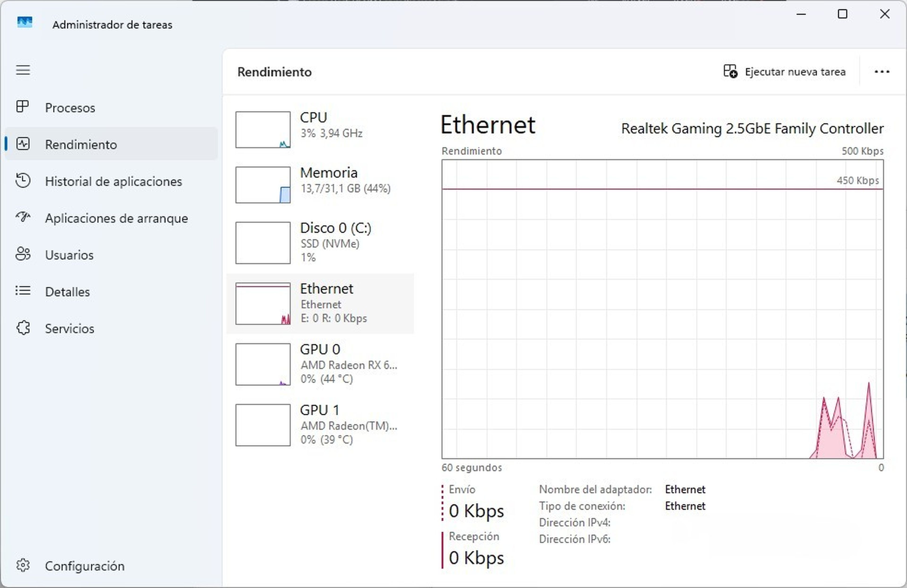This screenshot has width=907, height=588.
Task: Click 'Realtek Gaming 2.5GbE Family Controller' text
Action: pyautogui.click(x=752, y=129)
